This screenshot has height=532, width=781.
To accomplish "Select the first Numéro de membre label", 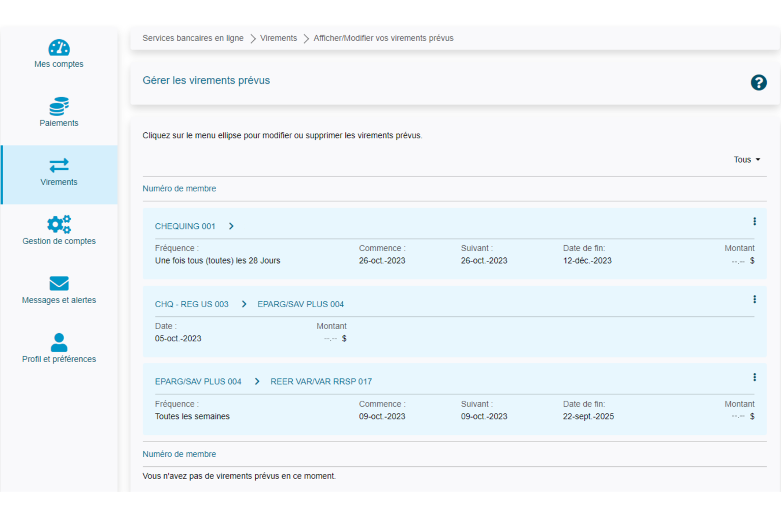I will (x=179, y=188).
